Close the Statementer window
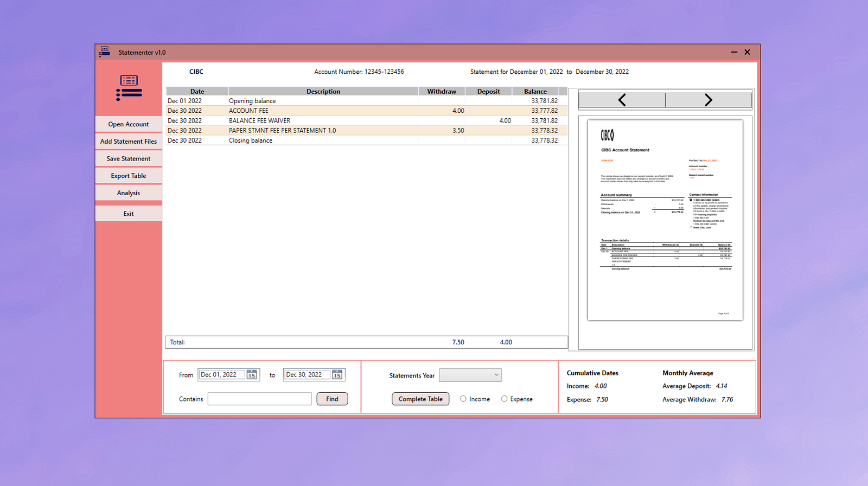Screen dimensions: 868x486 (x=748, y=52)
